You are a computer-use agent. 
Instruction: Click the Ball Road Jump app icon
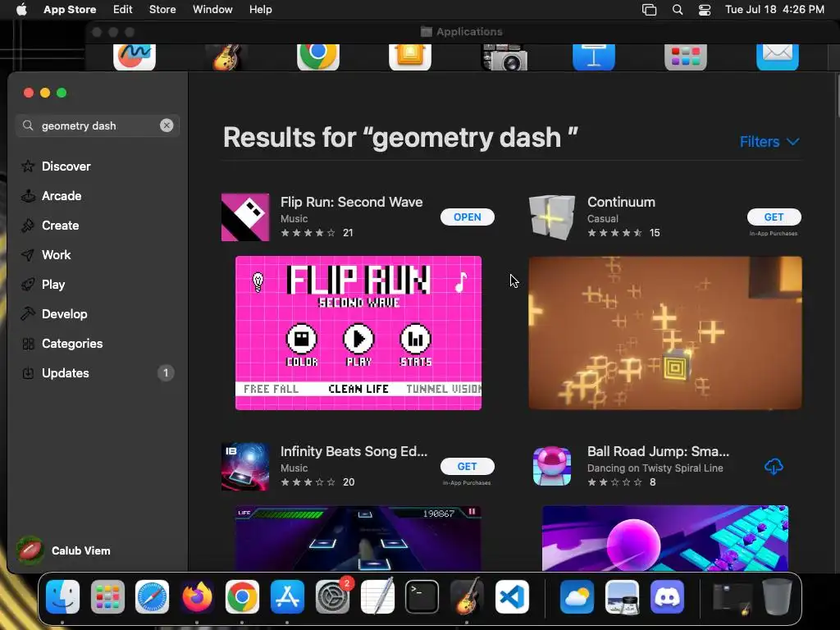tap(552, 466)
